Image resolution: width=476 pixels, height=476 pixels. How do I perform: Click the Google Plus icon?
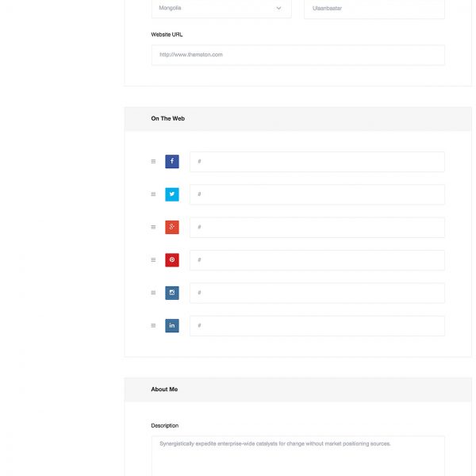click(x=172, y=227)
